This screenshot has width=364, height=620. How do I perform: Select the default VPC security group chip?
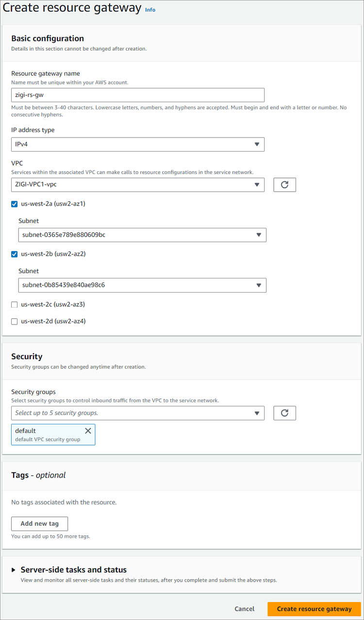tap(49, 434)
